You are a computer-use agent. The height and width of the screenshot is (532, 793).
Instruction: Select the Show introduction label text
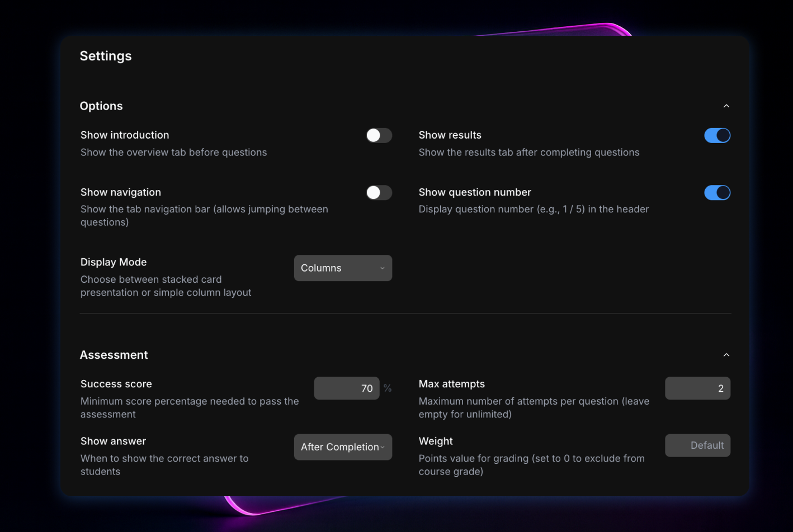pos(125,135)
